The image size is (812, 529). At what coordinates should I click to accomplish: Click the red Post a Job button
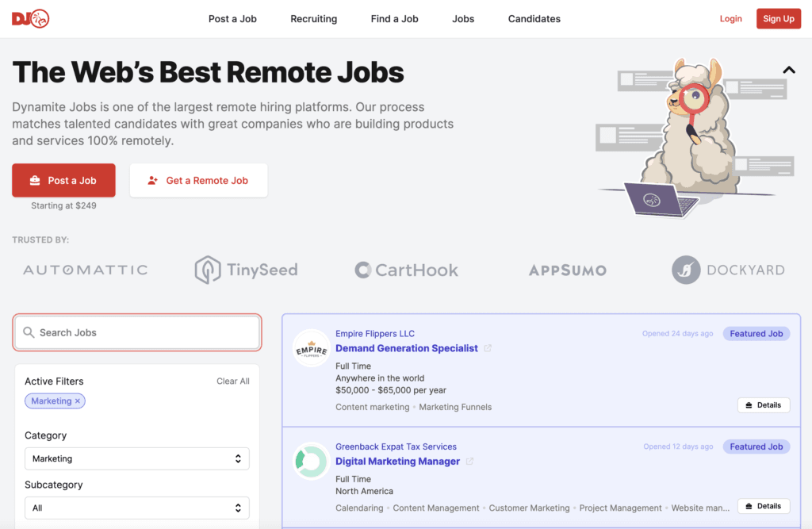[x=63, y=180]
